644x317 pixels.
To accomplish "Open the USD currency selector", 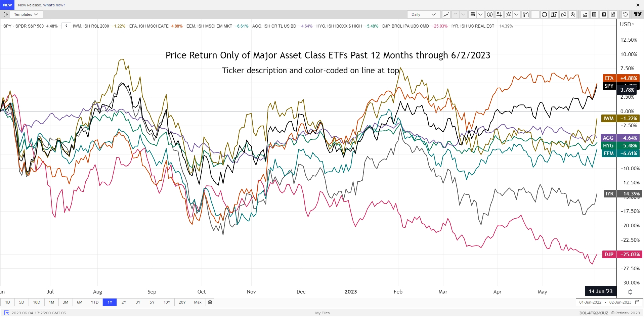I will click(627, 24).
